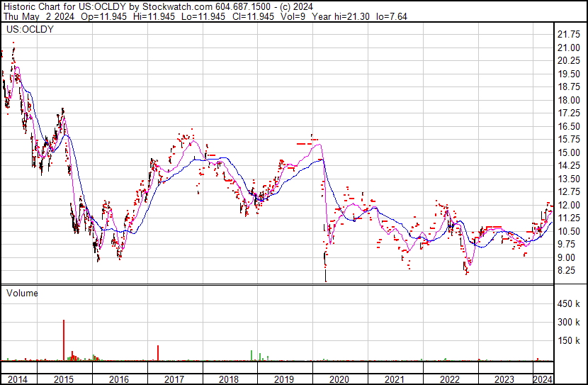Click the 15.00 price axis label
This screenshot has width=588, height=385.
[570, 152]
